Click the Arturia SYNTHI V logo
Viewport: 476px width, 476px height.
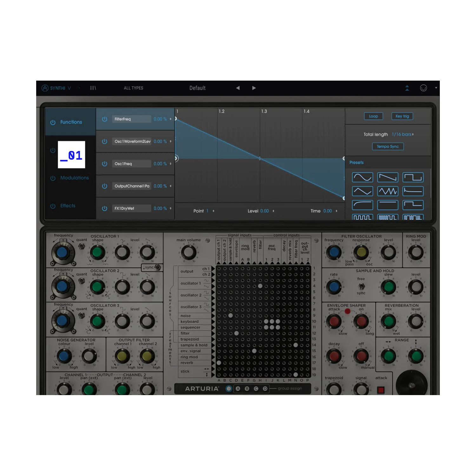[x=56, y=88]
